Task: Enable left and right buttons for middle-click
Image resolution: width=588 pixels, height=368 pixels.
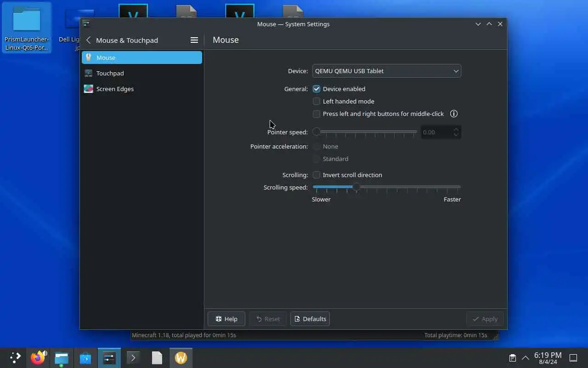Action: [317, 114]
